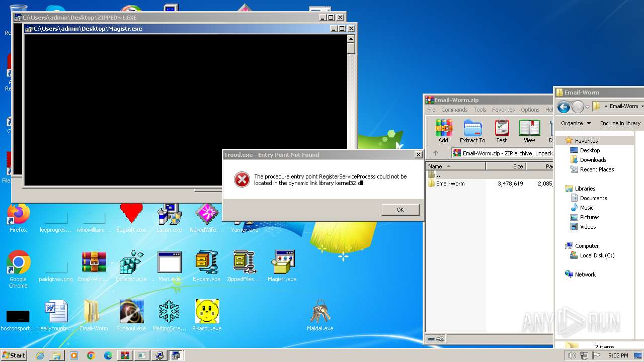This screenshot has height=362, width=644.
Task: Open Explorer recent pages dropdown arrow
Action: click(587, 107)
